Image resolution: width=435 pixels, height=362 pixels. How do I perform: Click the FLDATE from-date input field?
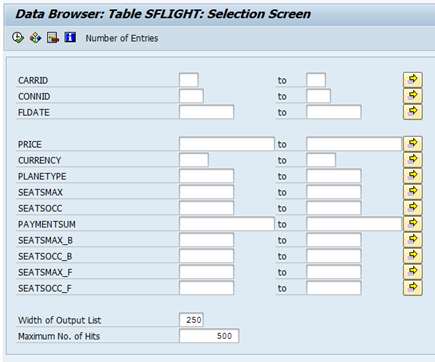pyautogui.click(x=206, y=112)
